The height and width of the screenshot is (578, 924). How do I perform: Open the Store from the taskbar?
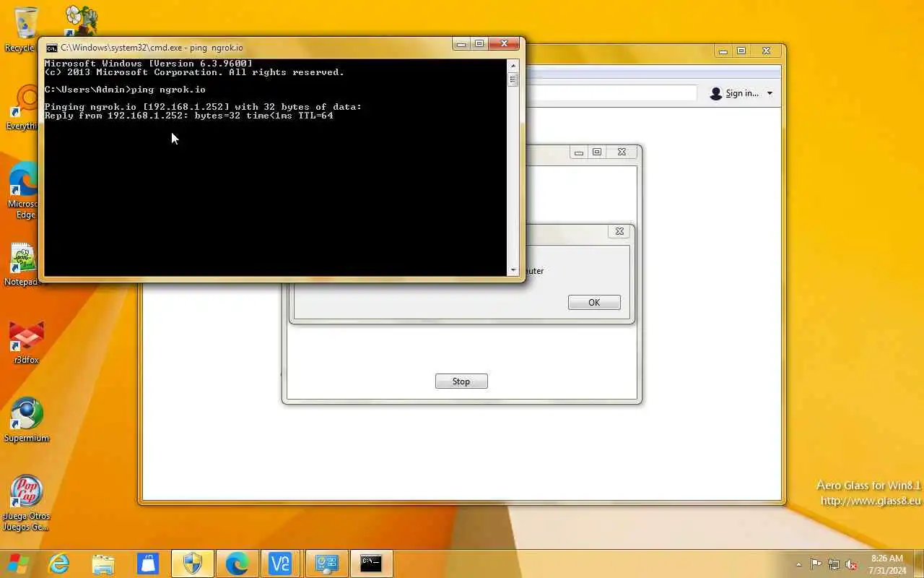pyautogui.click(x=148, y=564)
